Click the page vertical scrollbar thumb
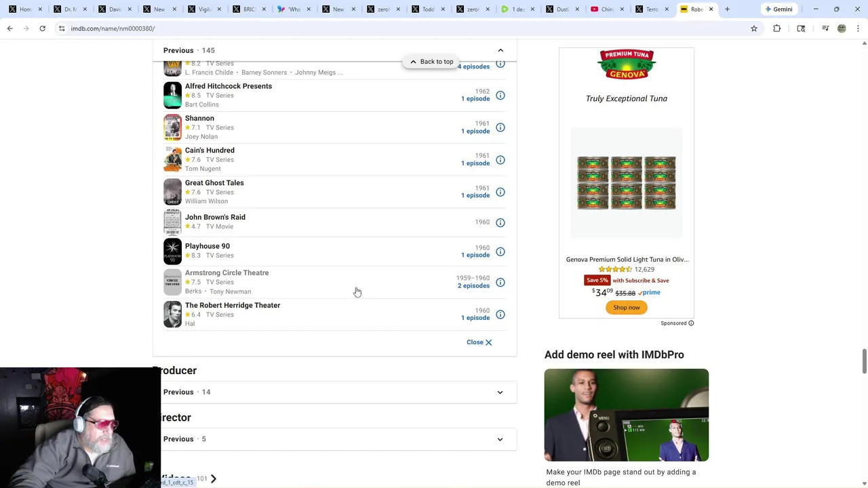 point(864,361)
